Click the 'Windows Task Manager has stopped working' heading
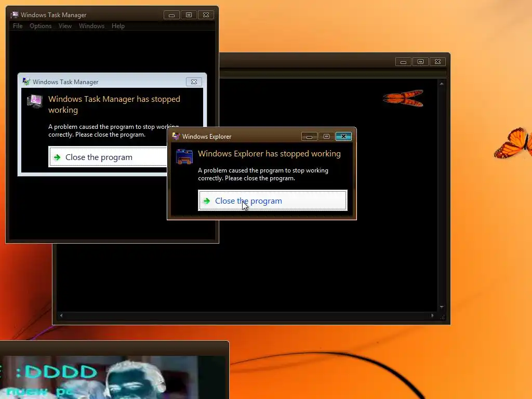Image resolution: width=532 pixels, height=399 pixels. (114, 104)
